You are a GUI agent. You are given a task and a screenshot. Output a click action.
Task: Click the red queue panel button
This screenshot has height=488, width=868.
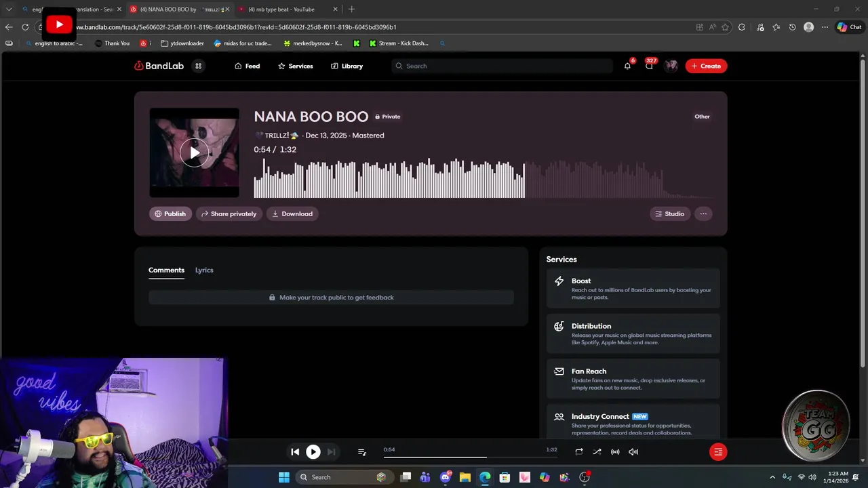pos(718,452)
